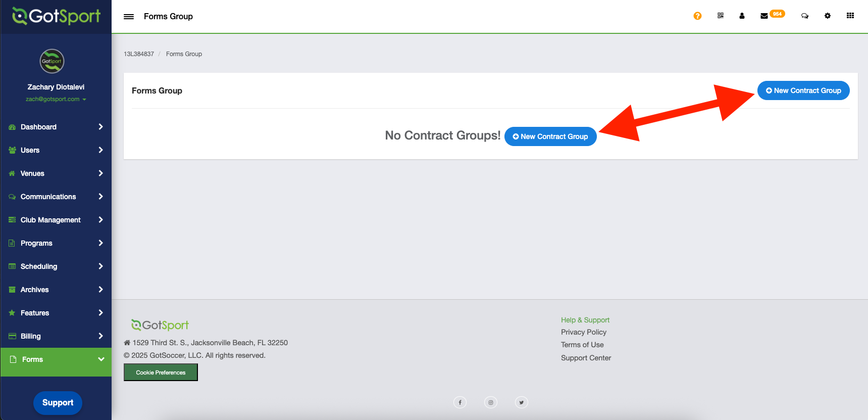Screen dimensions: 868x420
Task: Click the blue Support button
Action: pyautogui.click(x=58, y=403)
